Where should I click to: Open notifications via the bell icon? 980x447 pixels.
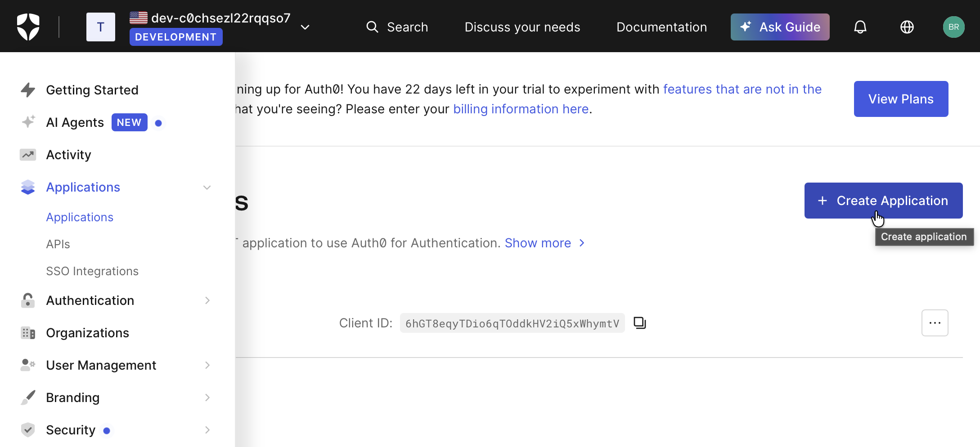coord(860,27)
